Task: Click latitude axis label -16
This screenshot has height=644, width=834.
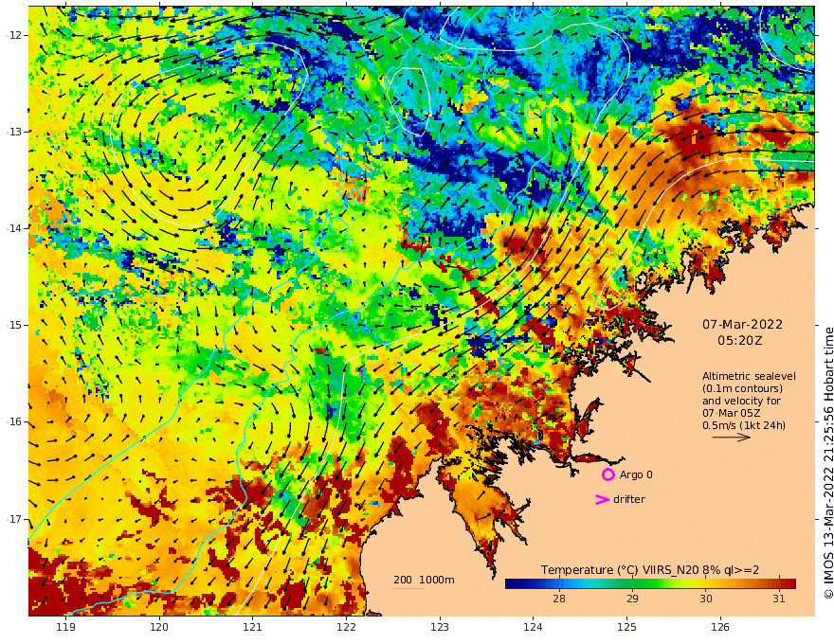Action: pos(14,421)
